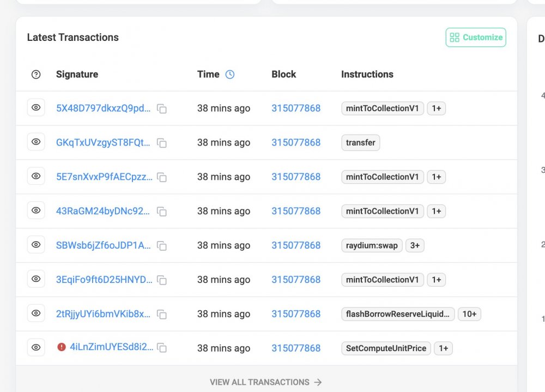Open block 315077868 in the 5X48D797 row

(296, 108)
